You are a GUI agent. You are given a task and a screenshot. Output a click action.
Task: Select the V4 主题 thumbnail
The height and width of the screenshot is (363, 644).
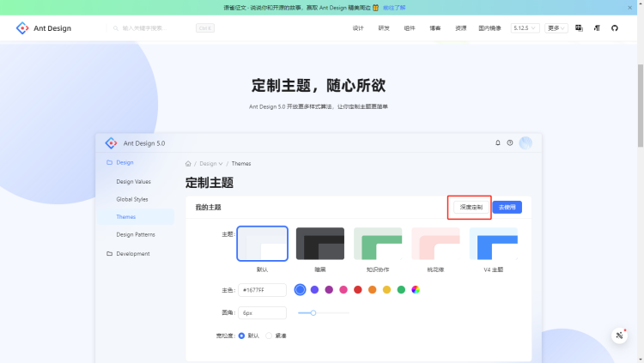click(493, 244)
